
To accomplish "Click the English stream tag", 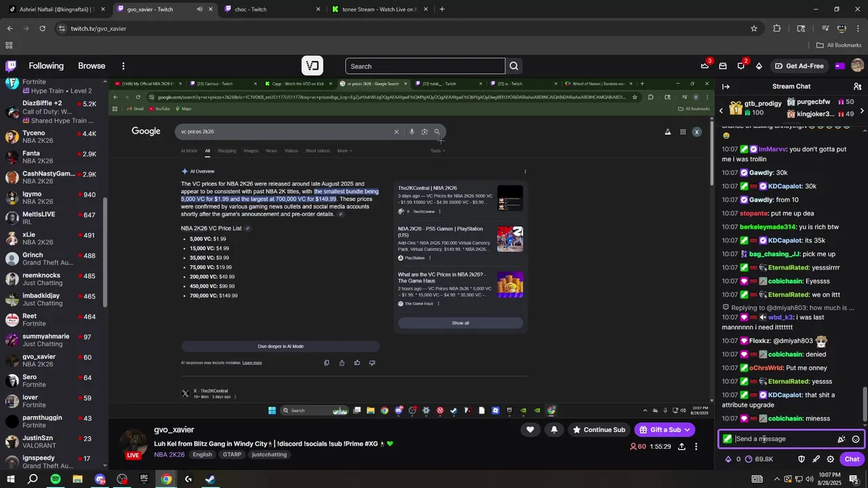I will [202, 455].
